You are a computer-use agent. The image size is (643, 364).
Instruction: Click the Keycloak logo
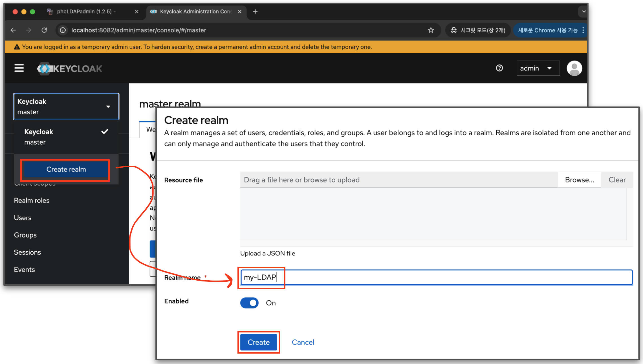(x=70, y=68)
